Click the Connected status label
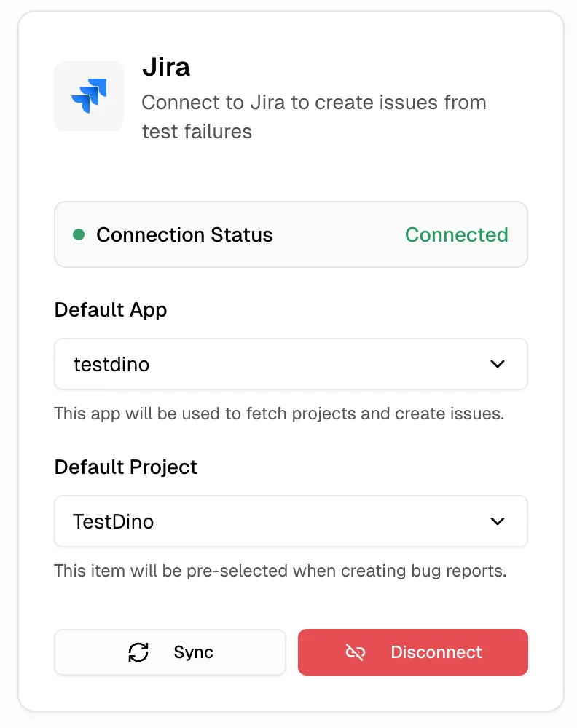The height and width of the screenshot is (728, 577). pyautogui.click(x=456, y=234)
